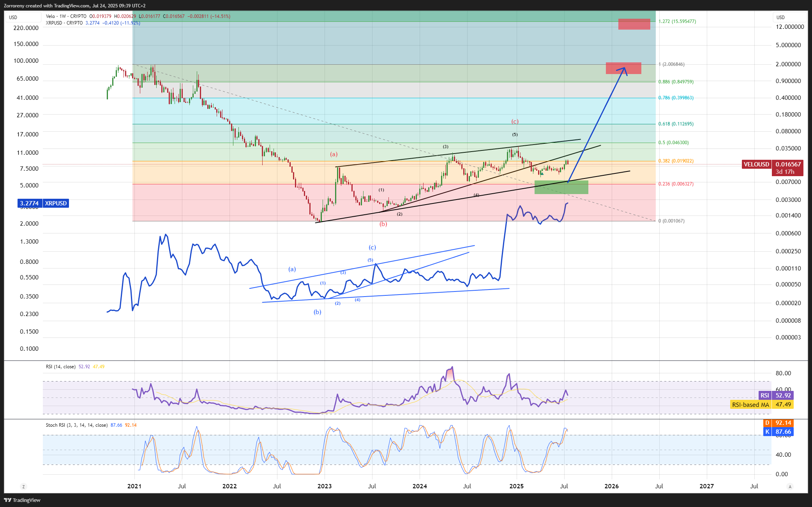Click the yellow RSI-based MA tag
The width and height of the screenshot is (812, 507).
click(x=761, y=405)
